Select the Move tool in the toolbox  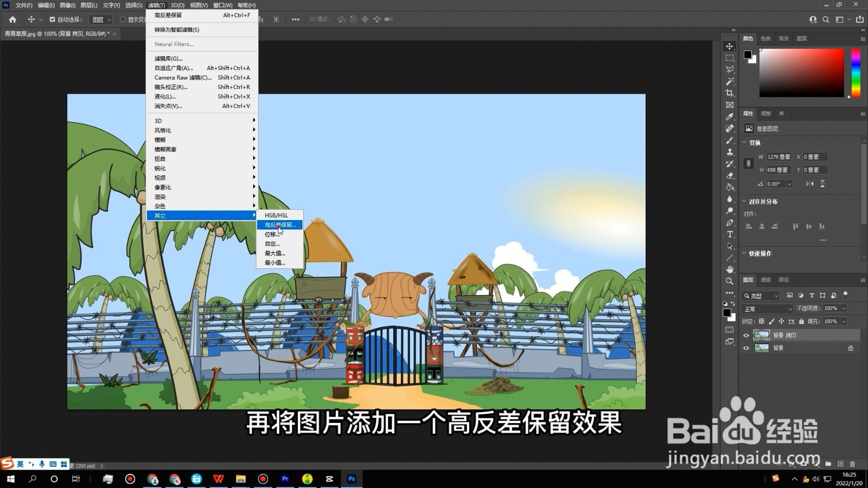coord(730,46)
